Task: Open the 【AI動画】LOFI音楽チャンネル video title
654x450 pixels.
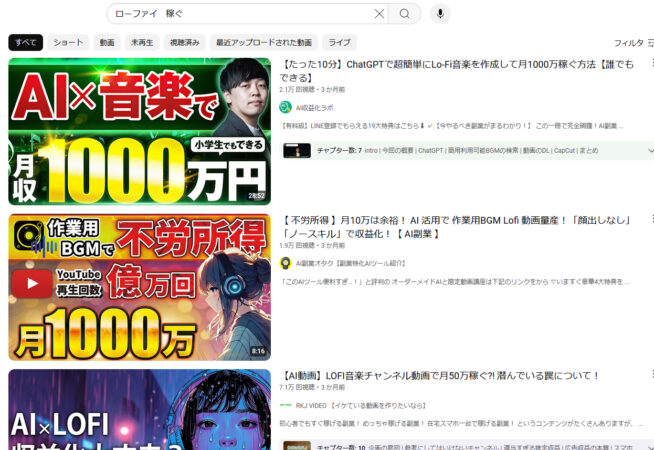Action: click(x=440, y=376)
